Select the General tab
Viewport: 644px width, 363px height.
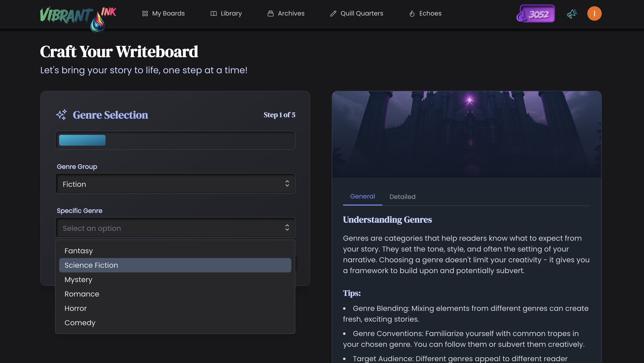pyautogui.click(x=362, y=196)
